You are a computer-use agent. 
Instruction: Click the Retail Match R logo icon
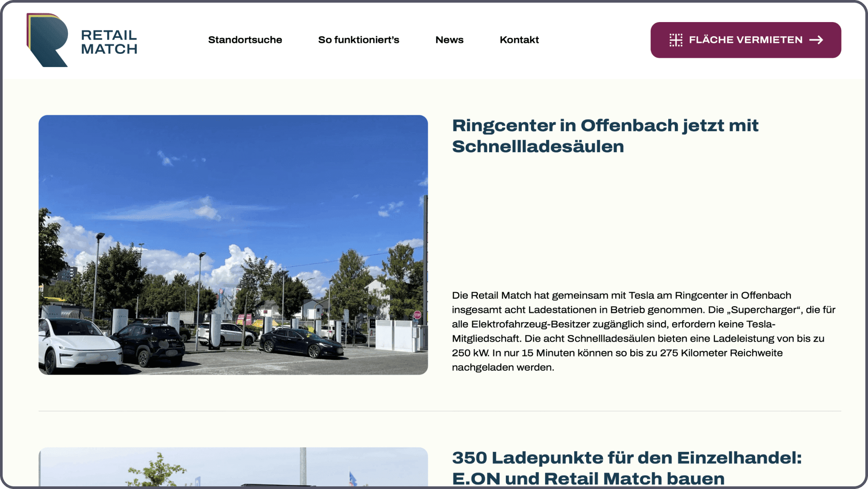(x=47, y=40)
